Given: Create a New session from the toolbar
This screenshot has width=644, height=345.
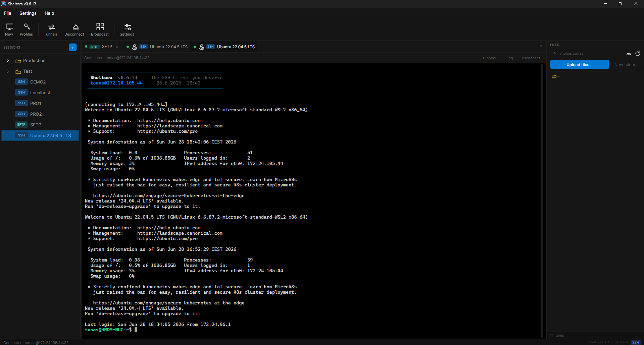Looking at the screenshot, I should click(9, 30).
